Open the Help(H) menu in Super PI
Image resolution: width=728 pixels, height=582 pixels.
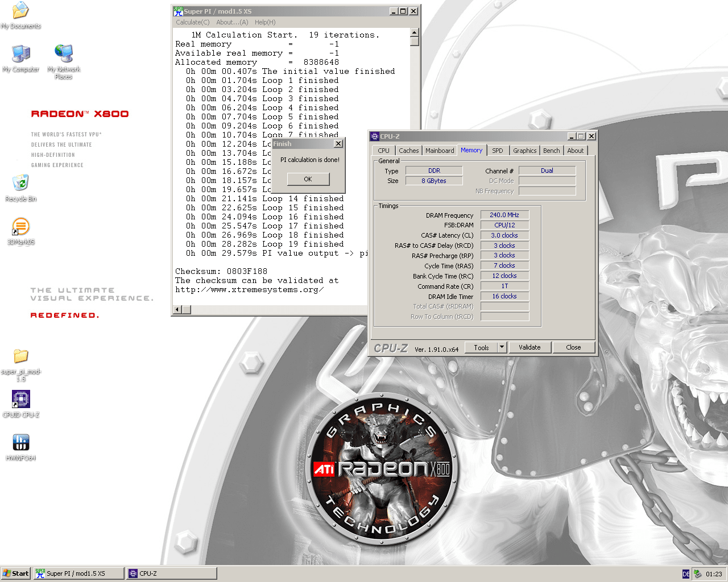(265, 22)
